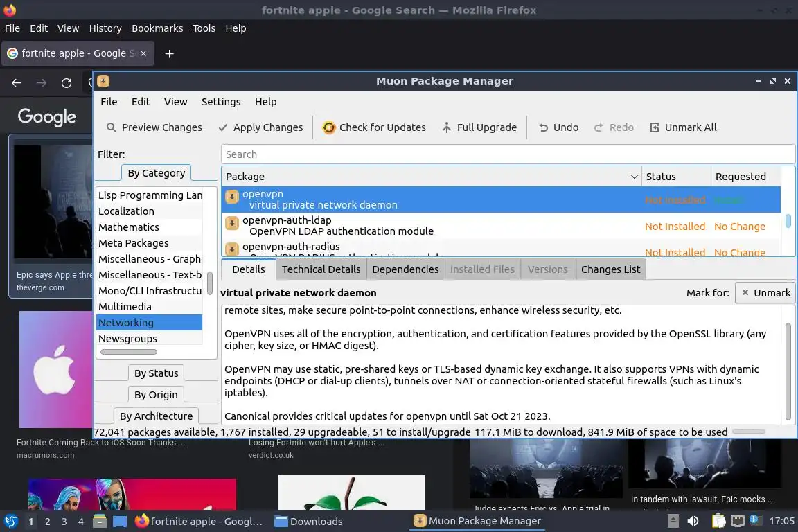
Task: Switch to virtual desktop 3
Action: pos(64,522)
